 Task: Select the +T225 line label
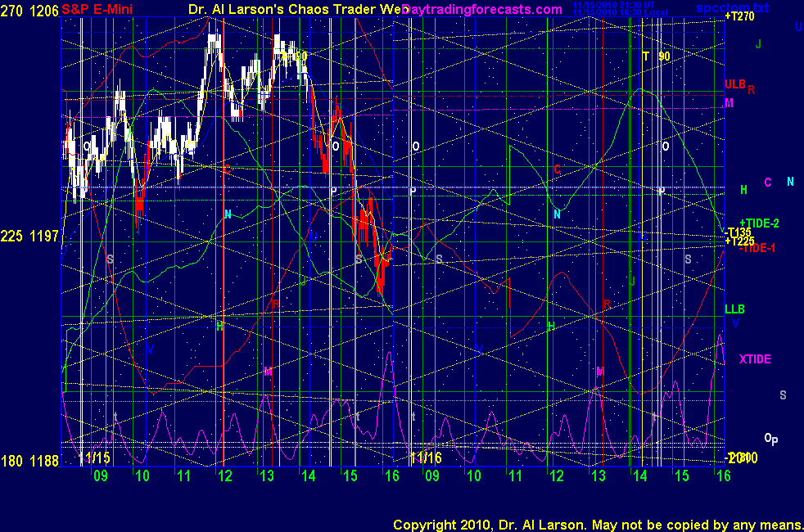739,241
